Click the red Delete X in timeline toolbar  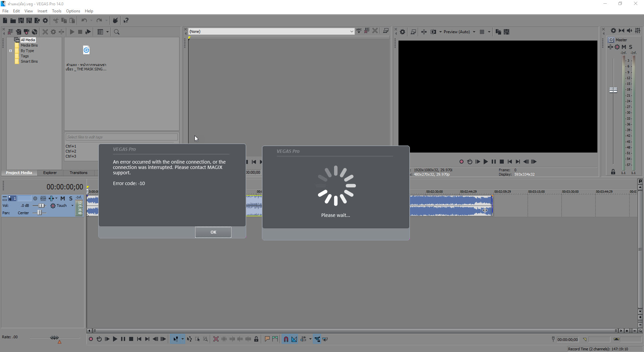pos(216,339)
